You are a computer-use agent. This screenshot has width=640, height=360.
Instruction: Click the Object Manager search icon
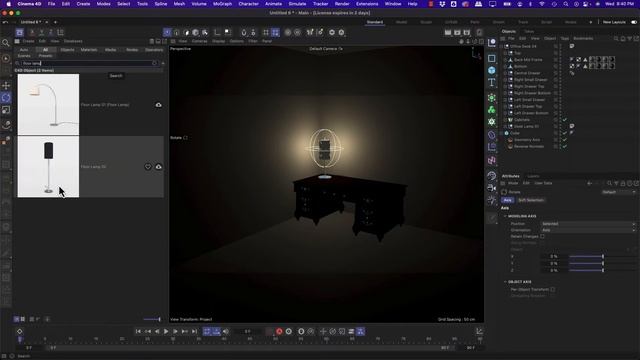pos(616,38)
